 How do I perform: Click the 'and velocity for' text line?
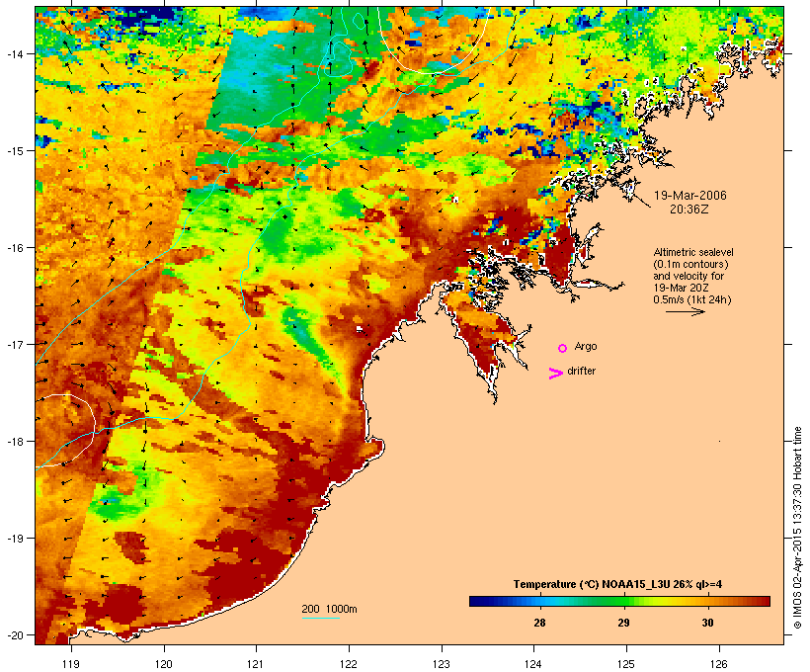(x=688, y=276)
